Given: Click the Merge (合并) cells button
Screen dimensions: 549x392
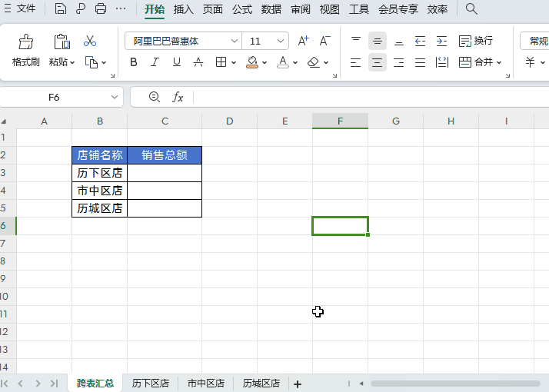Looking at the screenshot, I should tap(476, 62).
